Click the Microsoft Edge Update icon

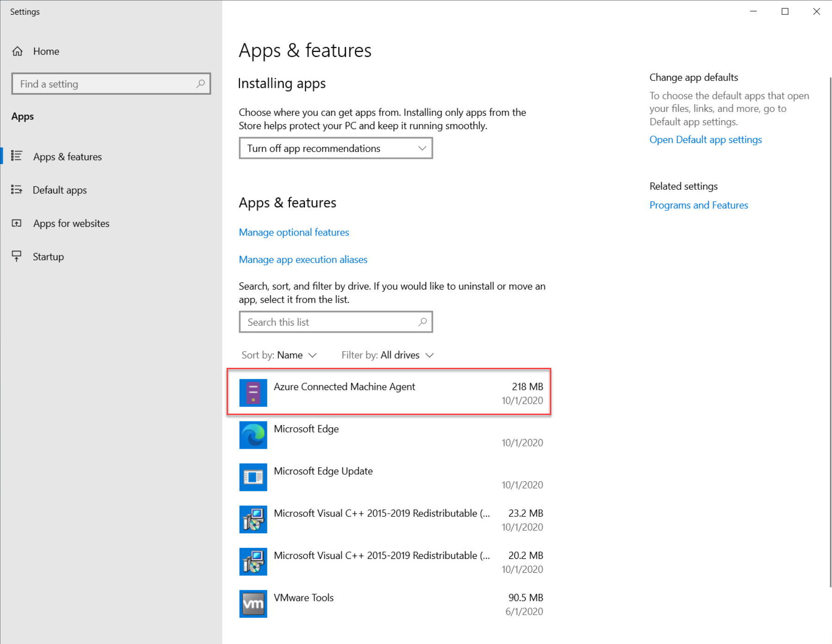coord(253,477)
